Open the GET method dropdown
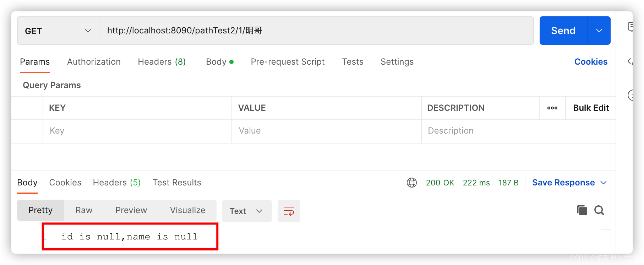The width and height of the screenshot is (644, 265). click(x=58, y=31)
